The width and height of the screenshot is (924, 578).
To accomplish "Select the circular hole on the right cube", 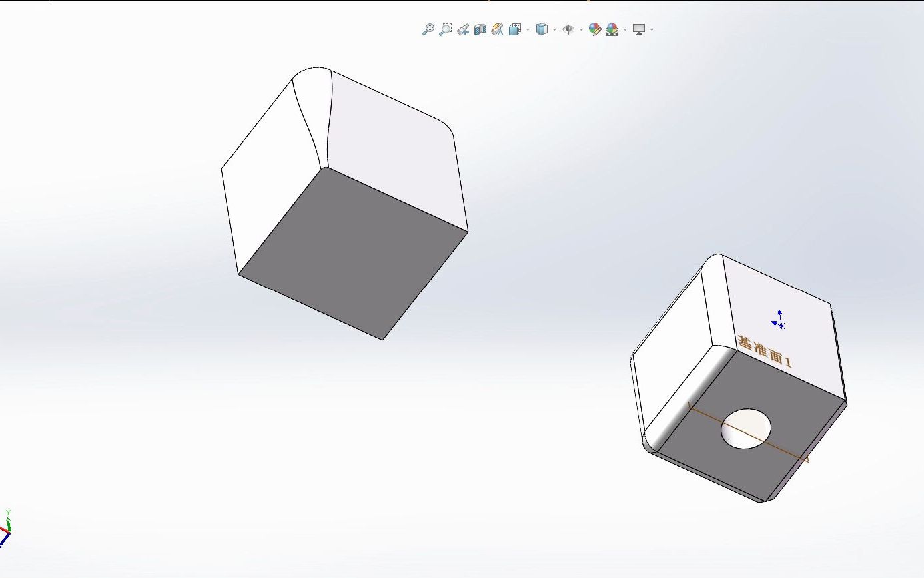I will [745, 428].
